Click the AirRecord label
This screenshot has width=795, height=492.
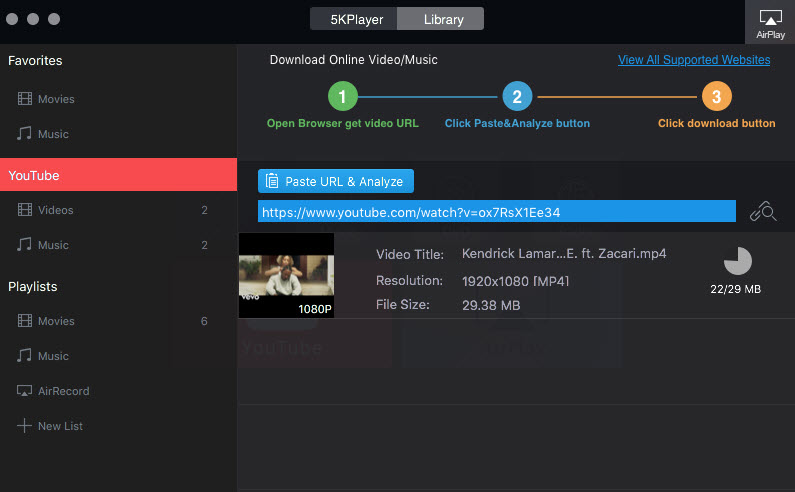[63, 391]
